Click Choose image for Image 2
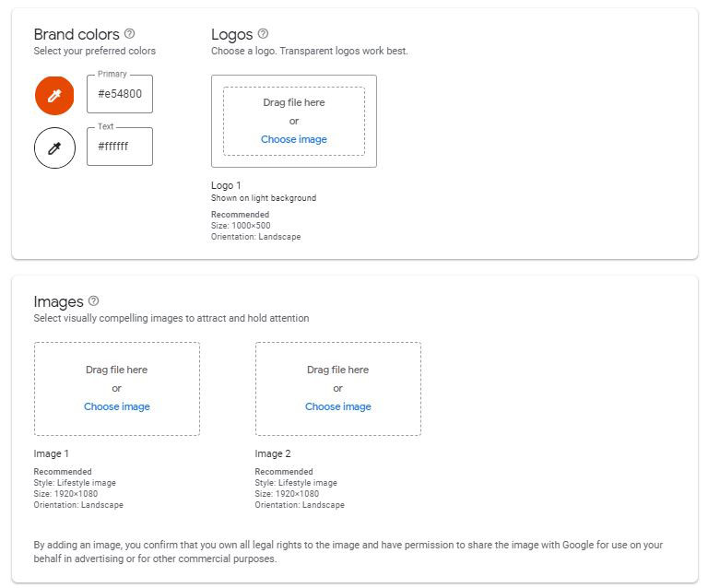The height and width of the screenshot is (588, 708). tap(337, 406)
